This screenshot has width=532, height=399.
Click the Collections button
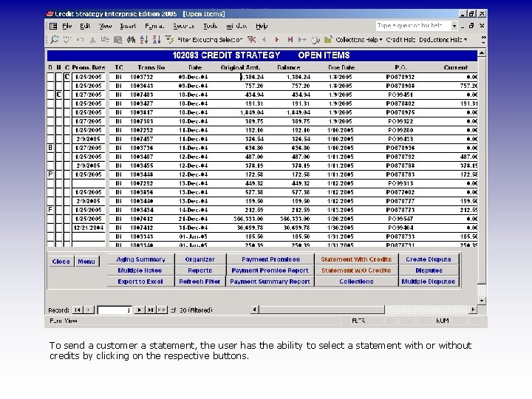[356, 282]
